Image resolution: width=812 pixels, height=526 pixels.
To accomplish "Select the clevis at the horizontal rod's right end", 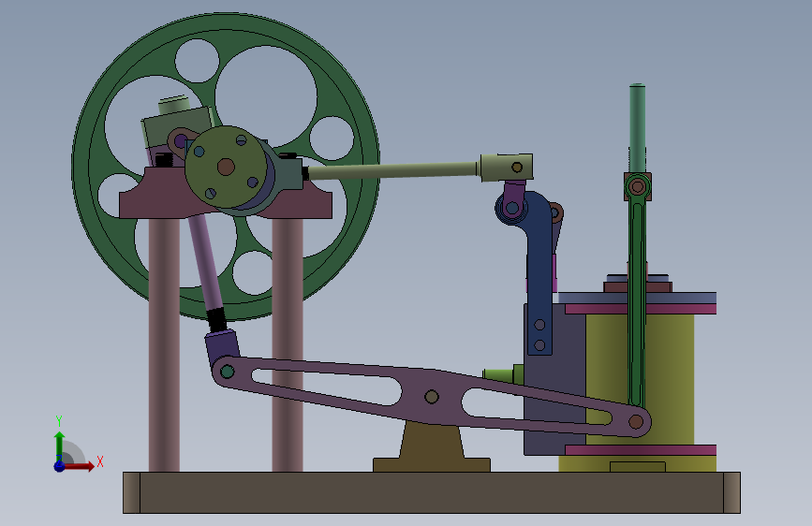I will pyautogui.click(x=507, y=168).
